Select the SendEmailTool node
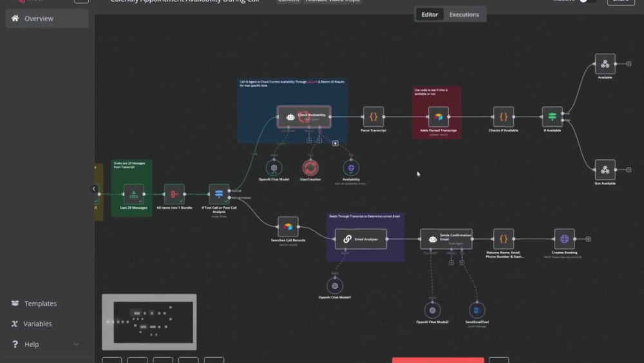The height and width of the screenshot is (363, 644). tap(477, 310)
